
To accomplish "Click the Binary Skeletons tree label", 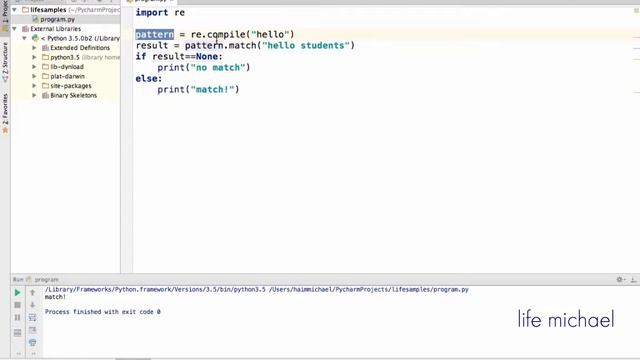I will (73, 95).
